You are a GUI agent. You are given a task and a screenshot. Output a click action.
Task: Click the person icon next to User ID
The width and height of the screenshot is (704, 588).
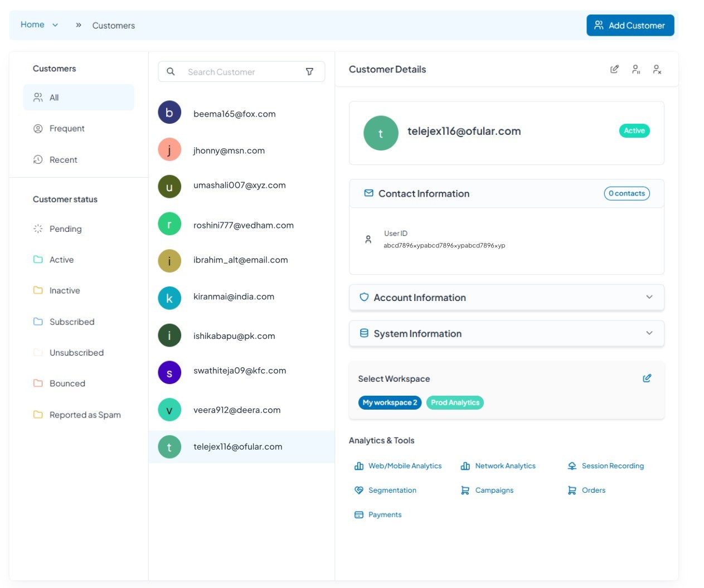(368, 240)
